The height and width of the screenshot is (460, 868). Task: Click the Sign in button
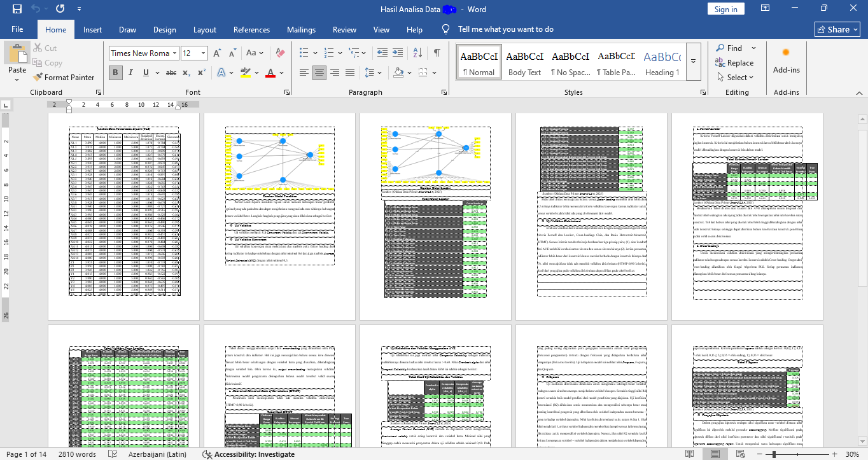click(x=725, y=9)
